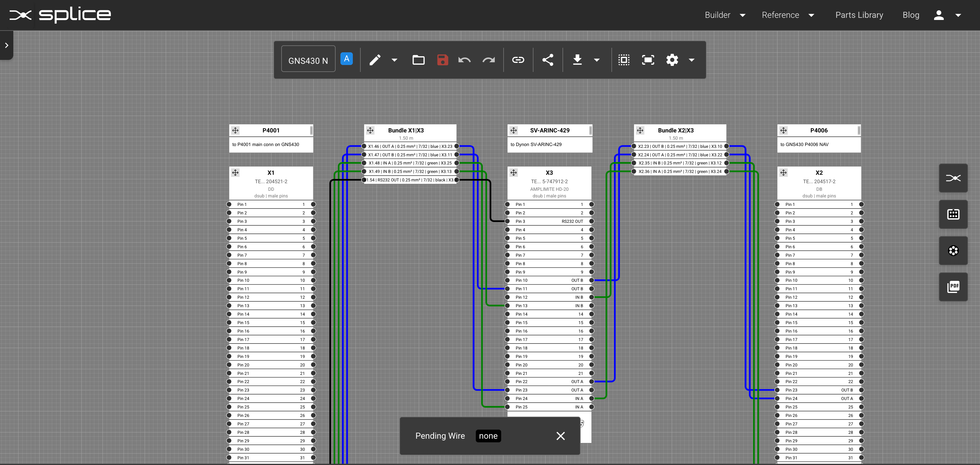Expand the download options arrow
The image size is (980, 465).
point(597,60)
